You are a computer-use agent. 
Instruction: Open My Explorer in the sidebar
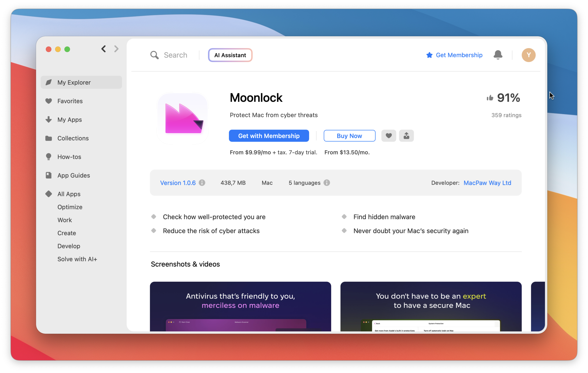(x=81, y=82)
